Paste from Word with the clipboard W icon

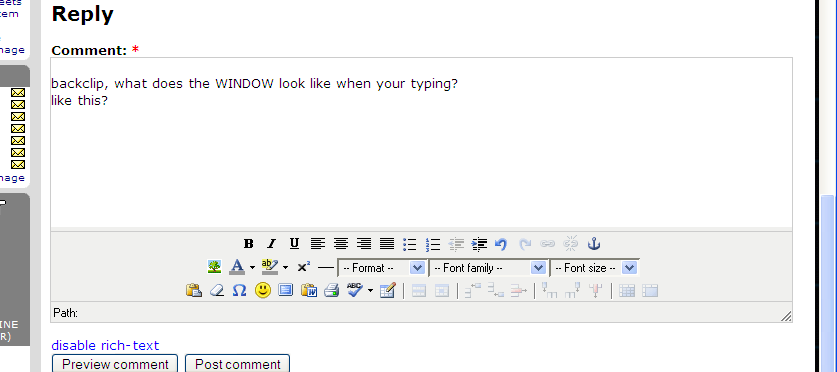pos(309,290)
